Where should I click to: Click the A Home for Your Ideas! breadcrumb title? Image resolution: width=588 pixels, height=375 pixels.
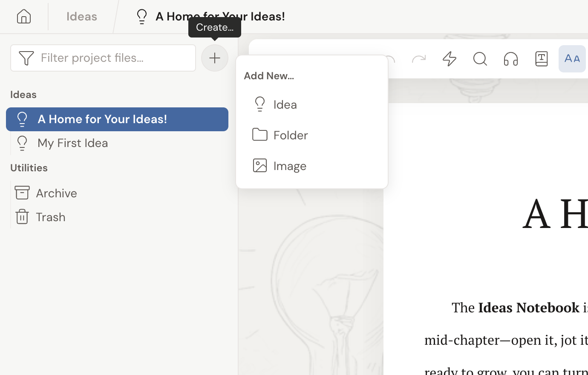point(220,16)
